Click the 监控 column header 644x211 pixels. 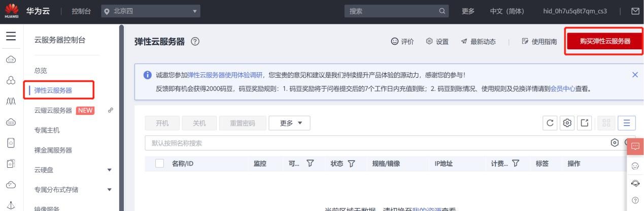259,163
